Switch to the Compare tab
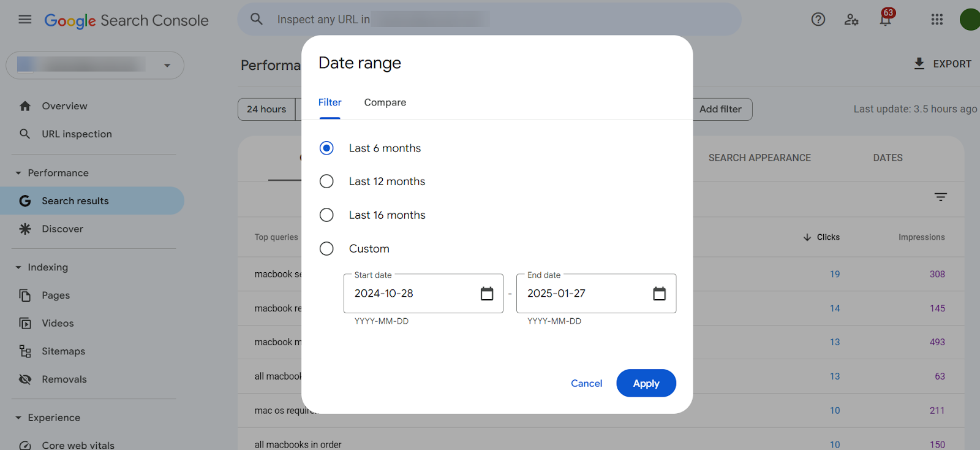This screenshot has width=980, height=450. pos(385,102)
